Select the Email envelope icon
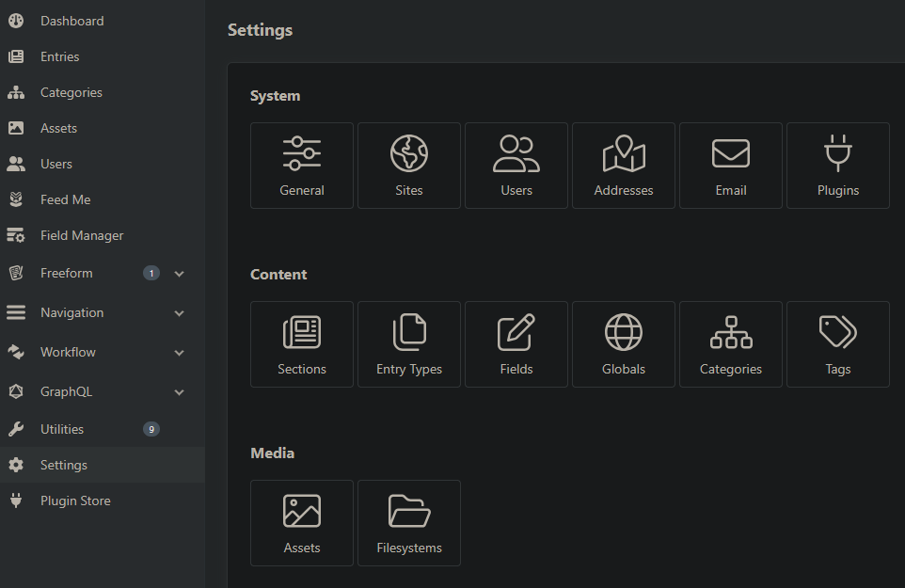This screenshot has height=588, width=905. tap(730, 152)
